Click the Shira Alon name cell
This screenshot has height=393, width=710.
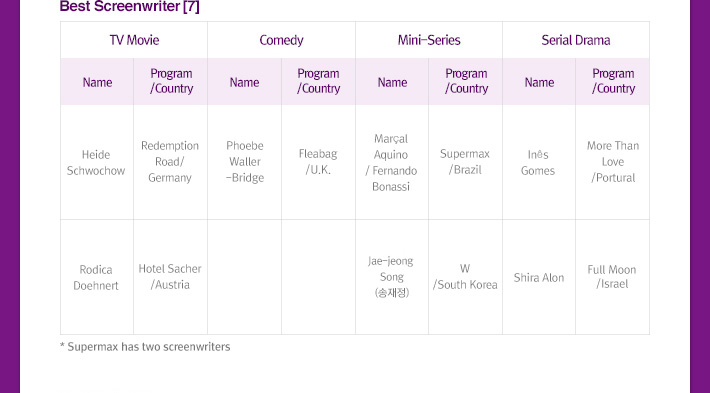pyautogui.click(x=539, y=277)
